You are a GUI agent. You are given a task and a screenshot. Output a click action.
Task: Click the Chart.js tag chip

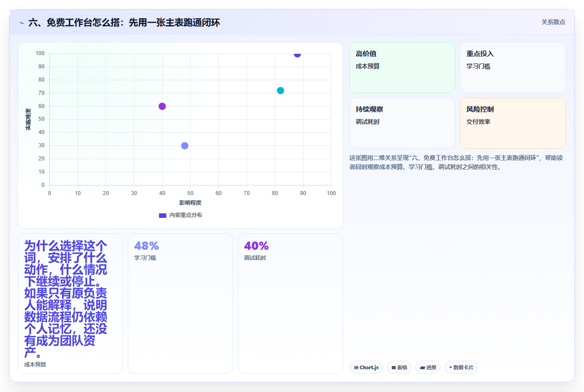tap(366, 367)
